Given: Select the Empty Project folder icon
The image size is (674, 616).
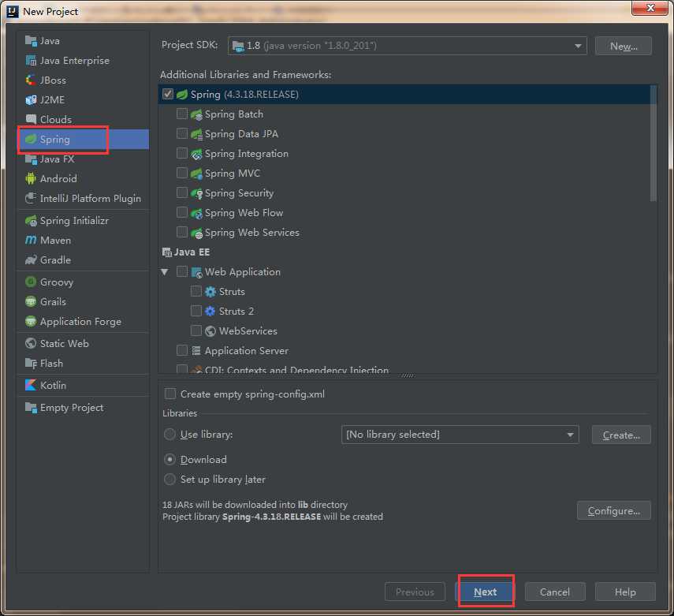Looking at the screenshot, I should [31, 407].
